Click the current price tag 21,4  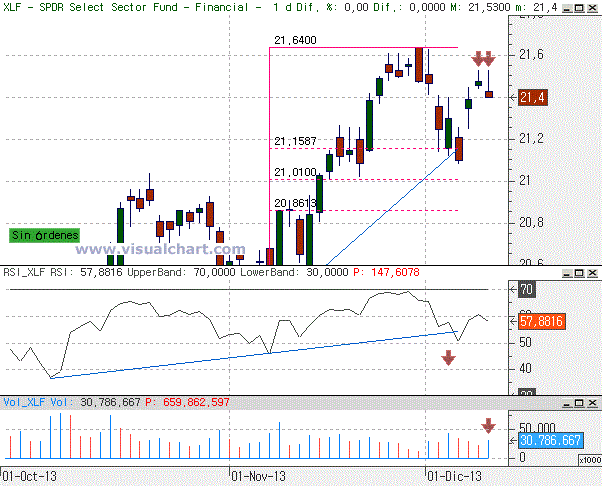click(x=533, y=98)
